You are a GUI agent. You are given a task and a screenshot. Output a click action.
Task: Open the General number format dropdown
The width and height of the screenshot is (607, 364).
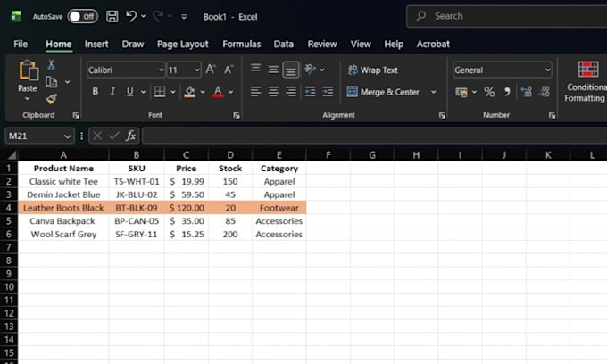pyautogui.click(x=547, y=70)
